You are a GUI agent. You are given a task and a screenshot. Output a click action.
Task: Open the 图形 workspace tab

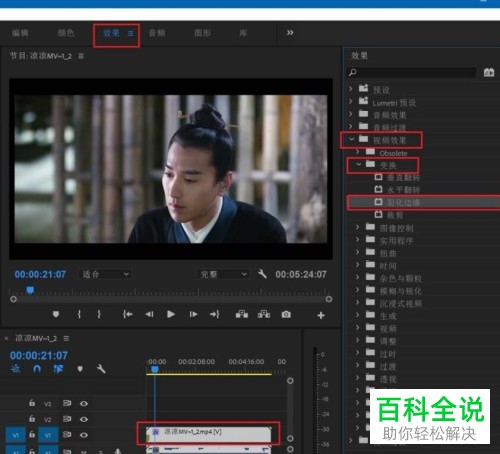[x=202, y=33]
